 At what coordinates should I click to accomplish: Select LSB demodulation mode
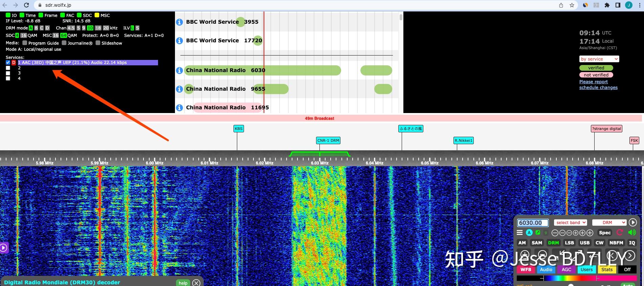point(570,243)
